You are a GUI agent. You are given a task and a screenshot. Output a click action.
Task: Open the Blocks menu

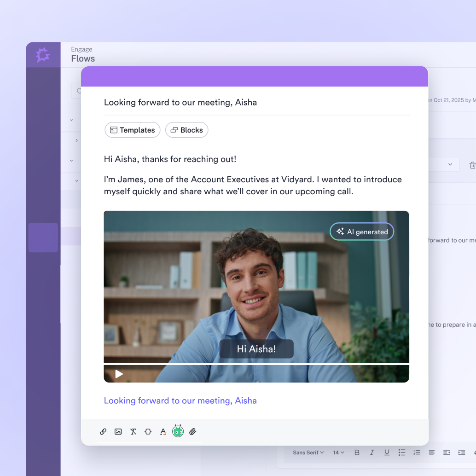[187, 130]
